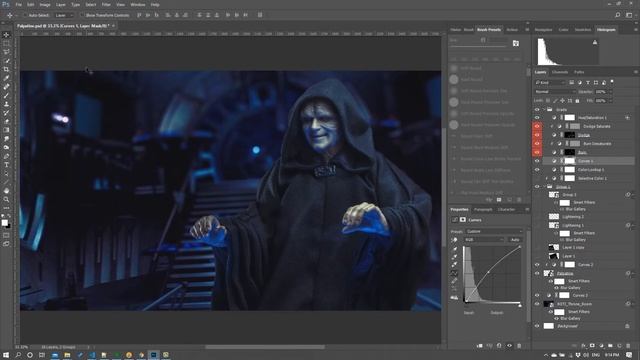Open the Paragraph tab
The width and height of the screenshot is (640, 360).
point(483,209)
